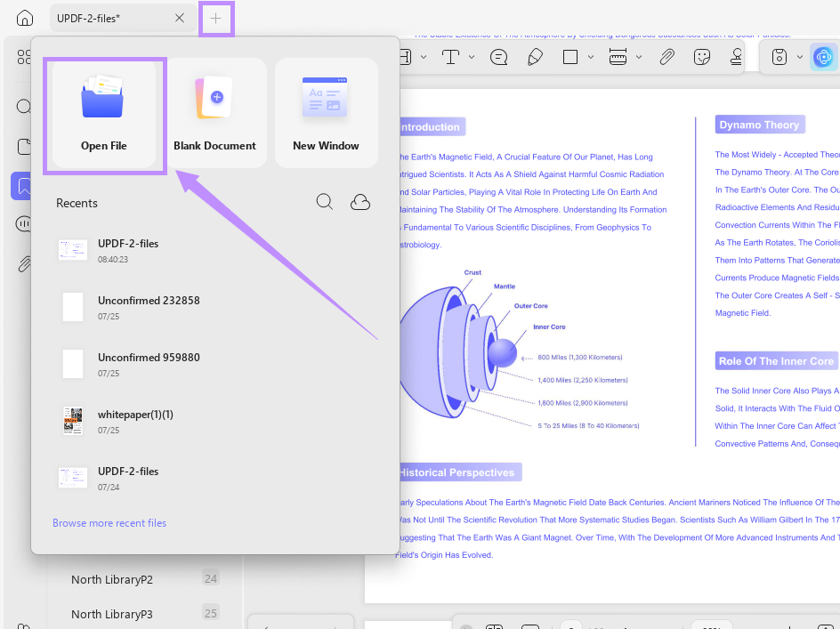The height and width of the screenshot is (629, 840).
Task: Click the Dynamo Theory heading
Action: pyautogui.click(x=759, y=125)
